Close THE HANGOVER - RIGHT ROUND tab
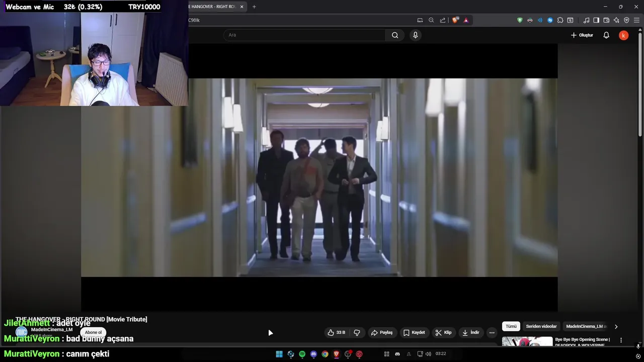The height and width of the screenshot is (362, 644). coord(242,7)
